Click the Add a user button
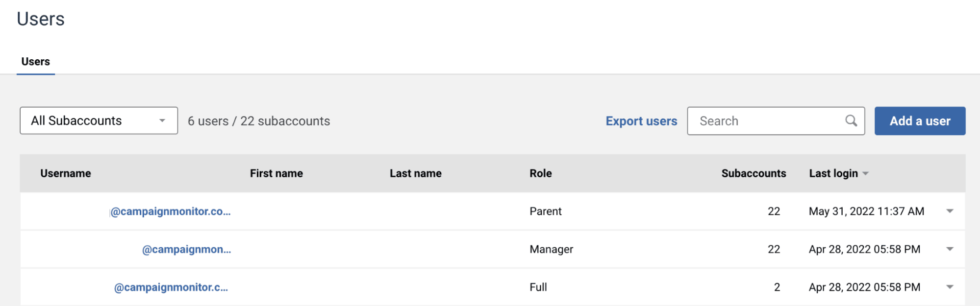The height and width of the screenshot is (306, 980). tap(920, 121)
